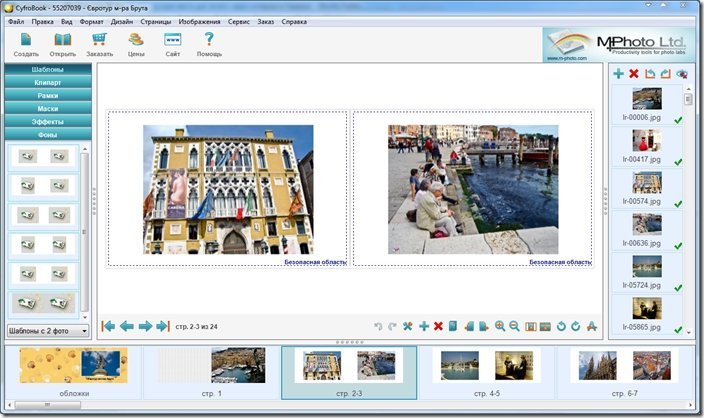
Task: Jump to last page using arrow icon
Action: click(x=162, y=326)
